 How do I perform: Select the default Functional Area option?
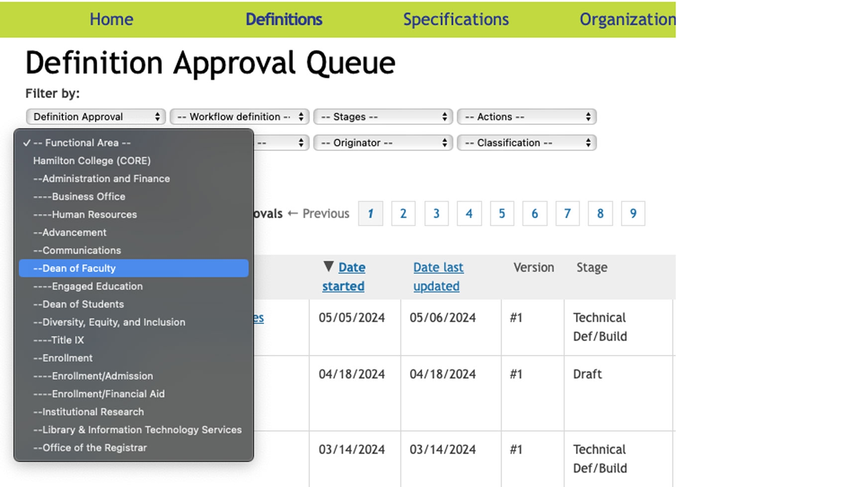(x=133, y=143)
